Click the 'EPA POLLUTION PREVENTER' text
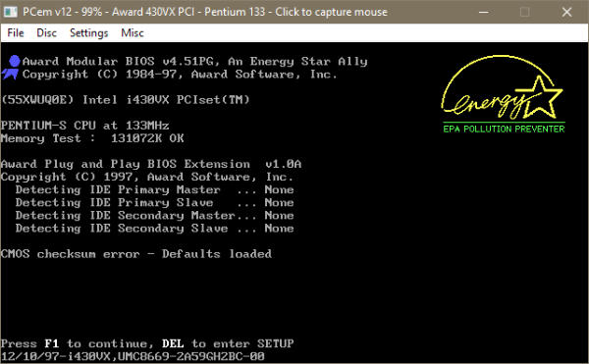This screenshot has height=364, width=589. pos(504,130)
